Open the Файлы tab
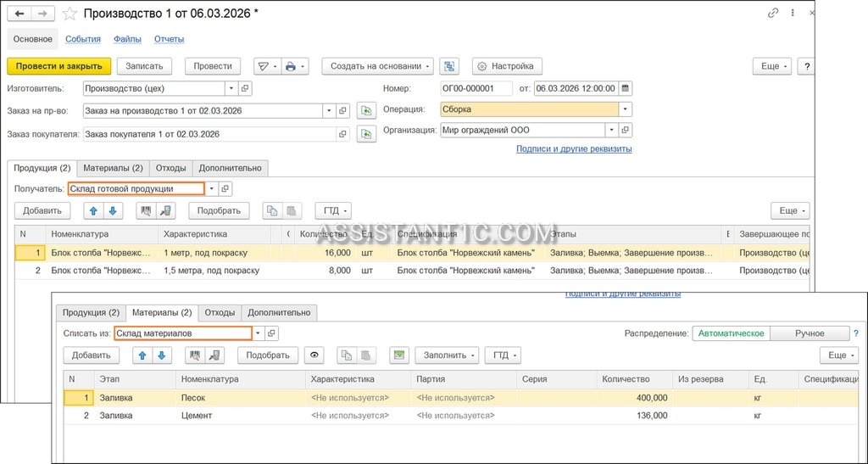The height and width of the screenshot is (464, 868). [x=127, y=39]
